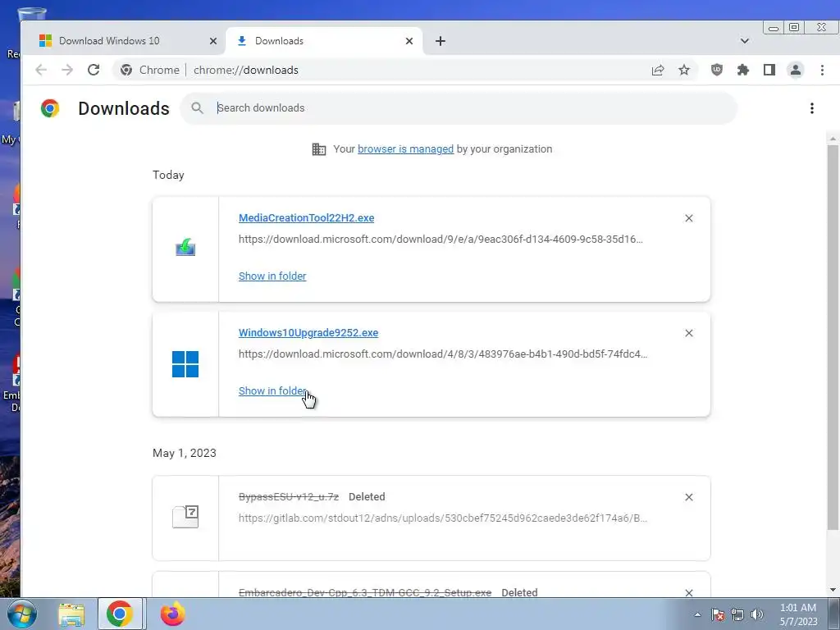Show MediaCreationTool22H2.exe in folder
This screenshot has width=840, height=630.
coord(272,276)
